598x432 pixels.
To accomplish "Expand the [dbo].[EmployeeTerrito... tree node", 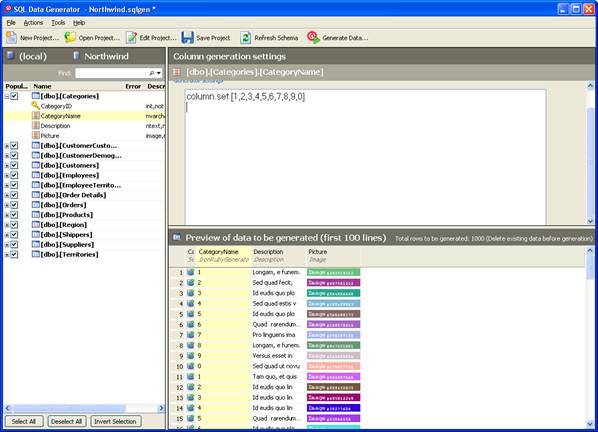I will tap(6, 186).
